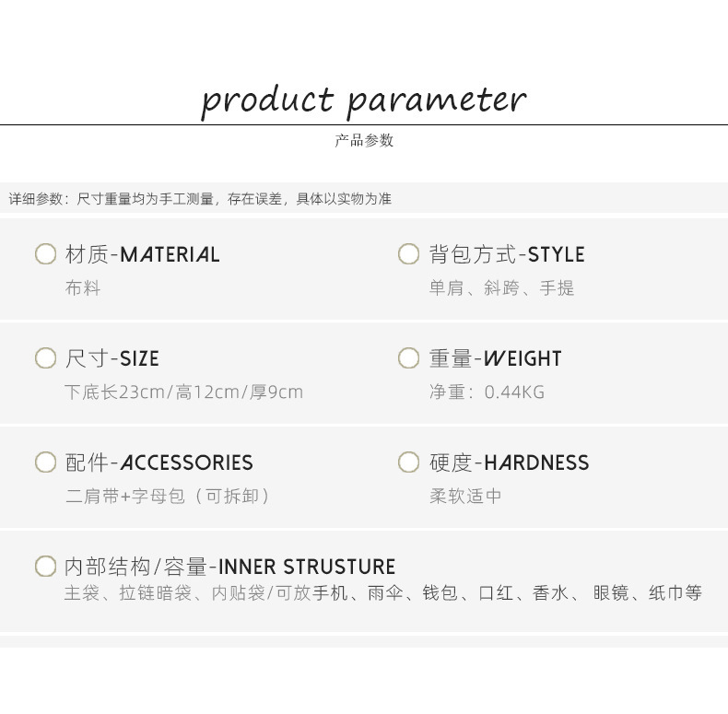Select the circle beside 重量-WEIGHT
This screenshot has height=714, width=728.
(x=408, y=358)
